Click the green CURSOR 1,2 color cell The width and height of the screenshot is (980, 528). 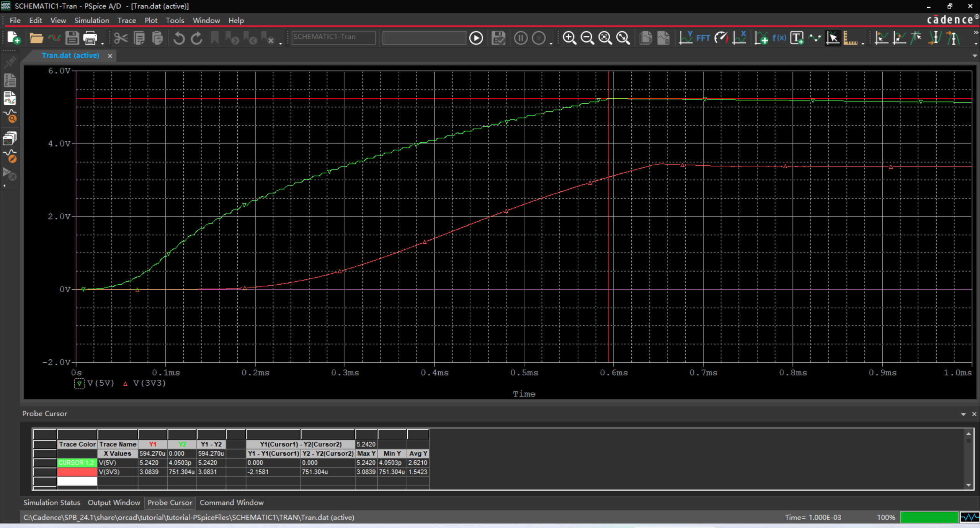tap(77, 463)
